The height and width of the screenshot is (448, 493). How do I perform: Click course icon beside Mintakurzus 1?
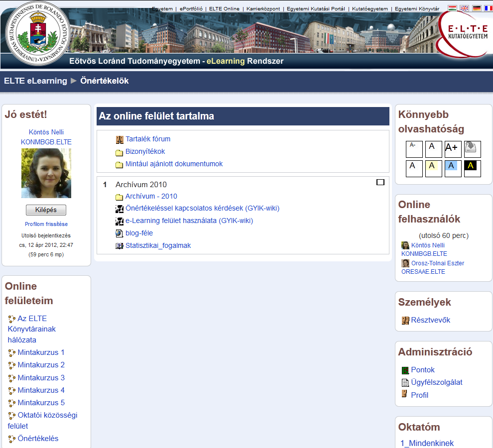[x=11, y=353]
